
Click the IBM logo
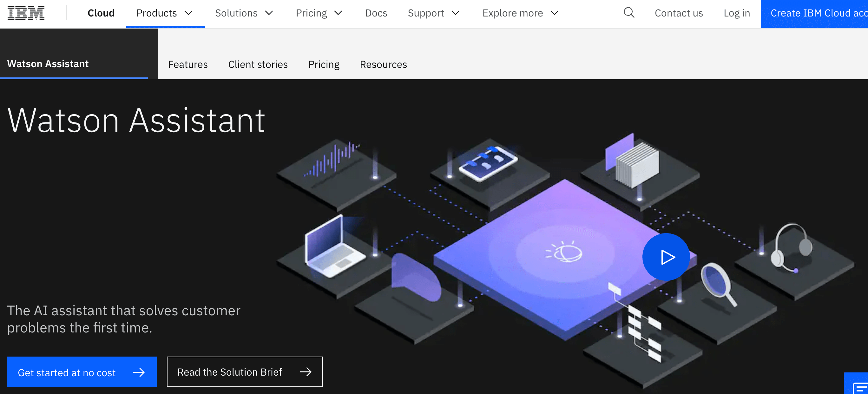tap(26, 13)
